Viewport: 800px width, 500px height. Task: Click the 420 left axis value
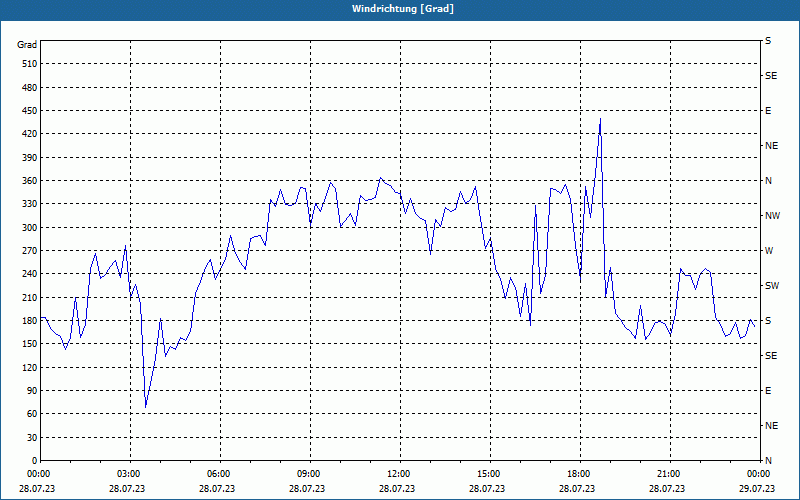pos(30,134)
